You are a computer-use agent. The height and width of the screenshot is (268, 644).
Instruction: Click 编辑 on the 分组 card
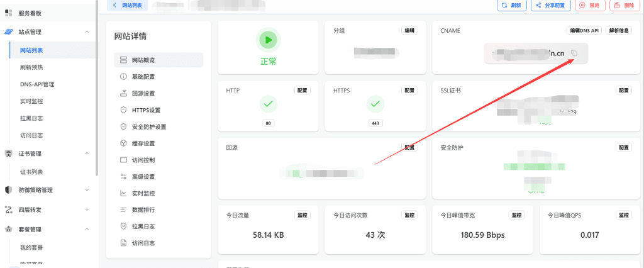pos(409,30)
